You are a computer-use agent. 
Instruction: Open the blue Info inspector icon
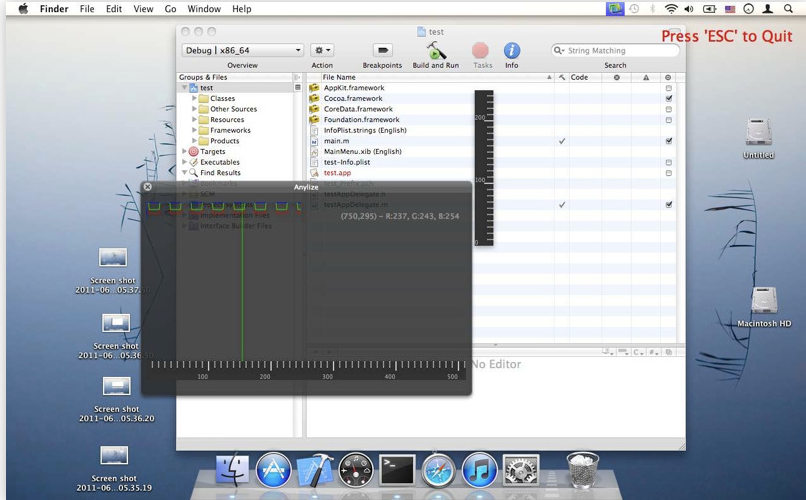(x=511, y=50)
